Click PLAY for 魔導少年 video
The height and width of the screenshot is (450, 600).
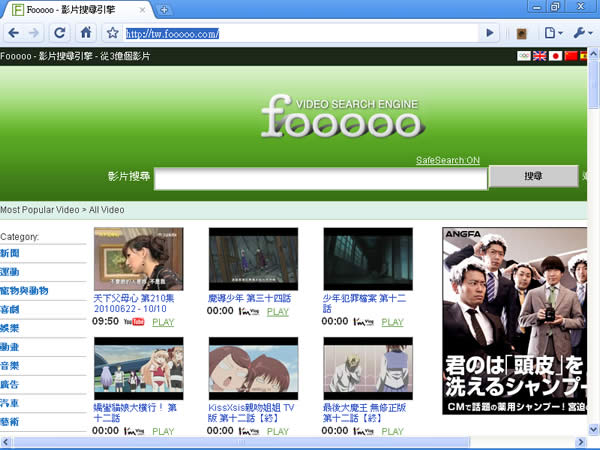click(x=278, y=312)
